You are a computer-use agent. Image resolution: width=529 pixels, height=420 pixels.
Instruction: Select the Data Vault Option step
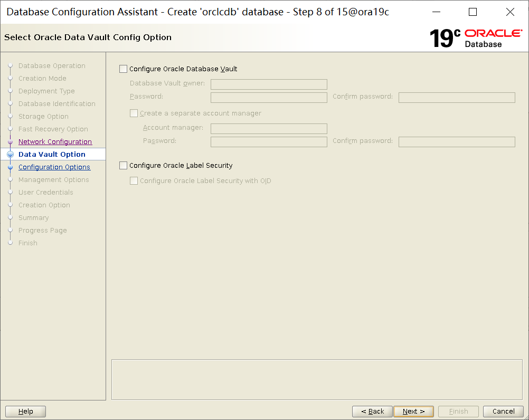coord(52,155)
